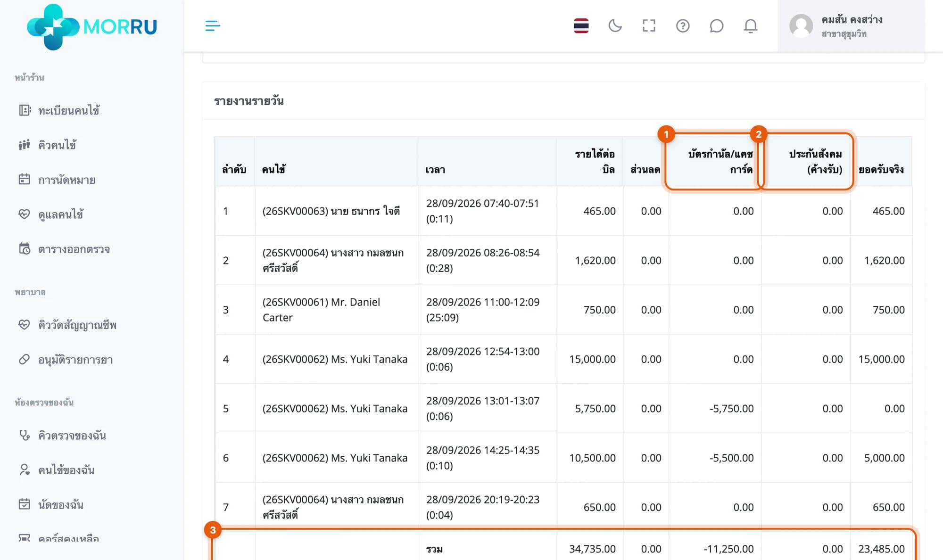
Task: Click the คิวตรวจของฉัน stethoscope icon
Action: point(25,435)
